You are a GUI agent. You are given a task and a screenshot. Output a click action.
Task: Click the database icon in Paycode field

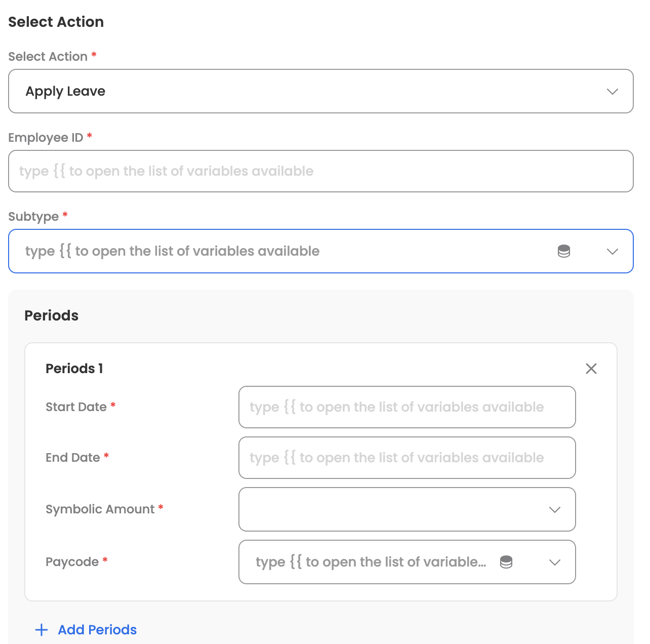506,562
